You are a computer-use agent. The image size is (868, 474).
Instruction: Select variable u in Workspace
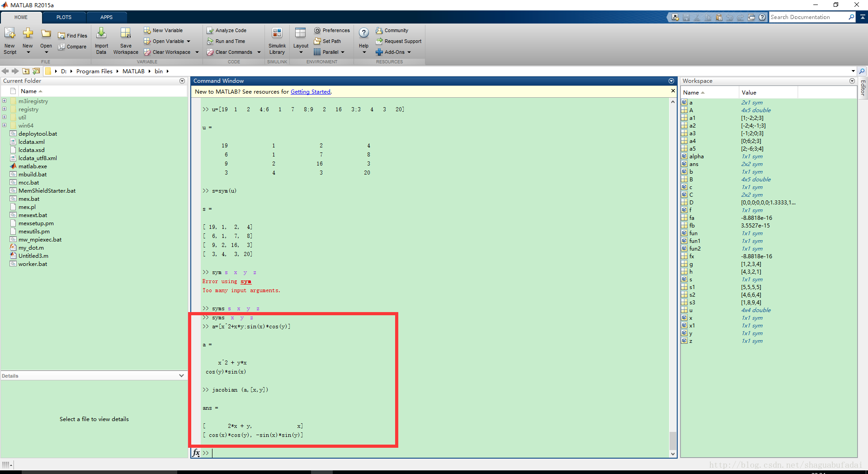[691, 310]
